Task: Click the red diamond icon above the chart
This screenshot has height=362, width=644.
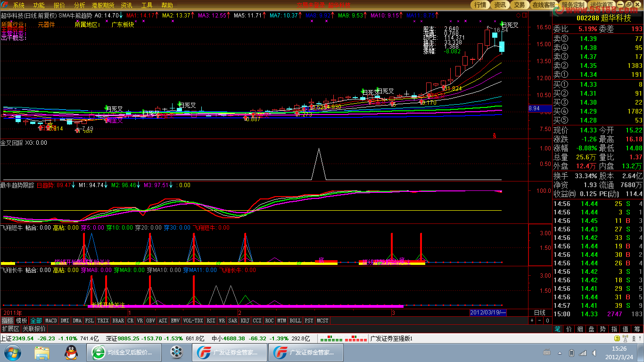Action: 518,15
